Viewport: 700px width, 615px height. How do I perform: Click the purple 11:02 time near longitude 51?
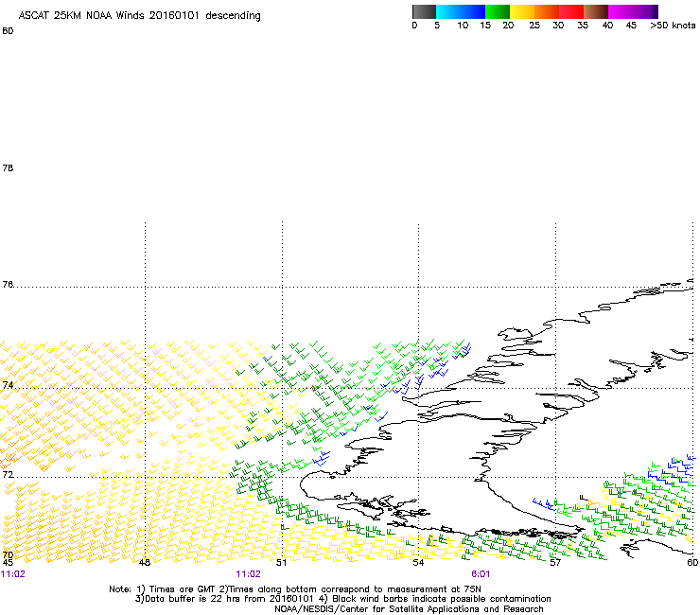[x=248, y=574]
